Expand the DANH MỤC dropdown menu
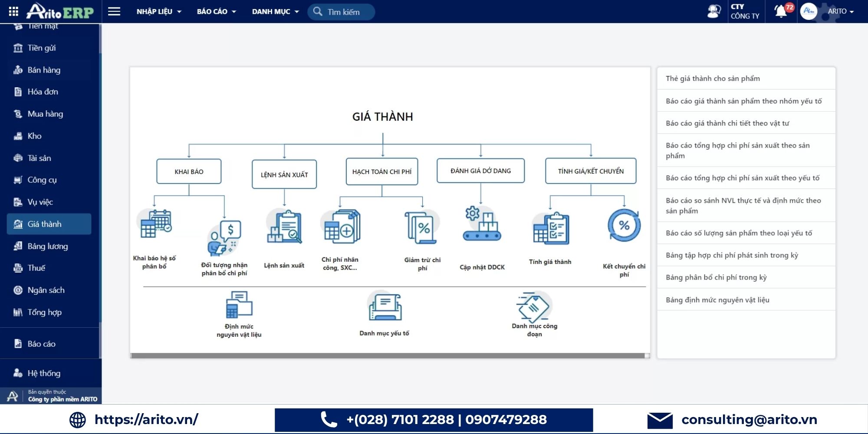The width and height of the screenshot is (868, 434). click(276, 12)
